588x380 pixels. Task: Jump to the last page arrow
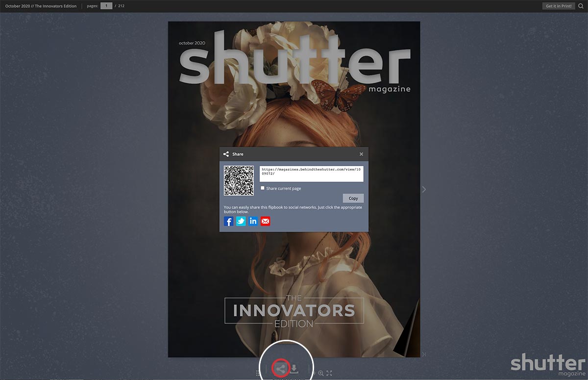coord(424,355)
